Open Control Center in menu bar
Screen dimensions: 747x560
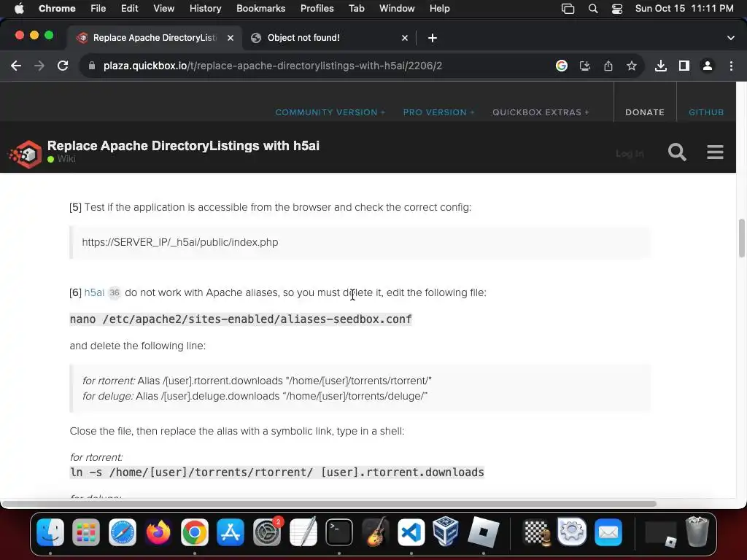(x=617, y=9)
